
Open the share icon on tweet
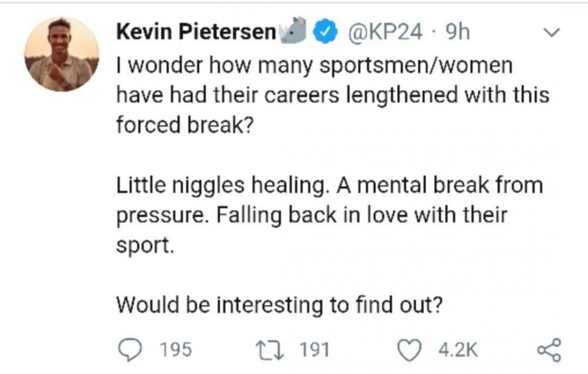point(549,350)
